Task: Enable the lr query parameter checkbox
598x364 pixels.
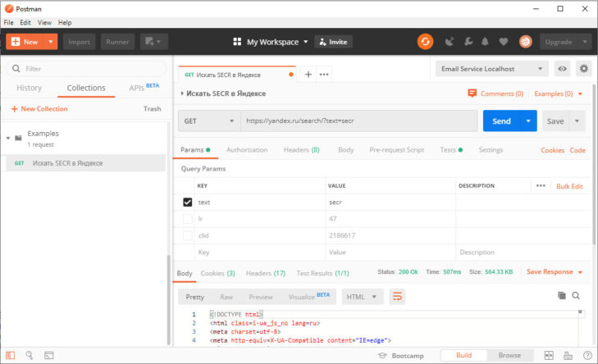Action: click(188, 219)
